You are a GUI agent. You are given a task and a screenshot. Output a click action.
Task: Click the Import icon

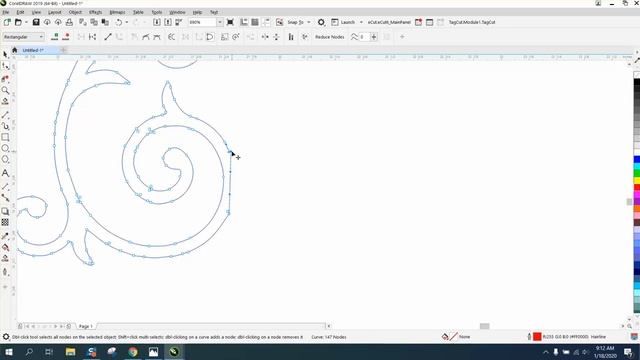click(157, 22)
